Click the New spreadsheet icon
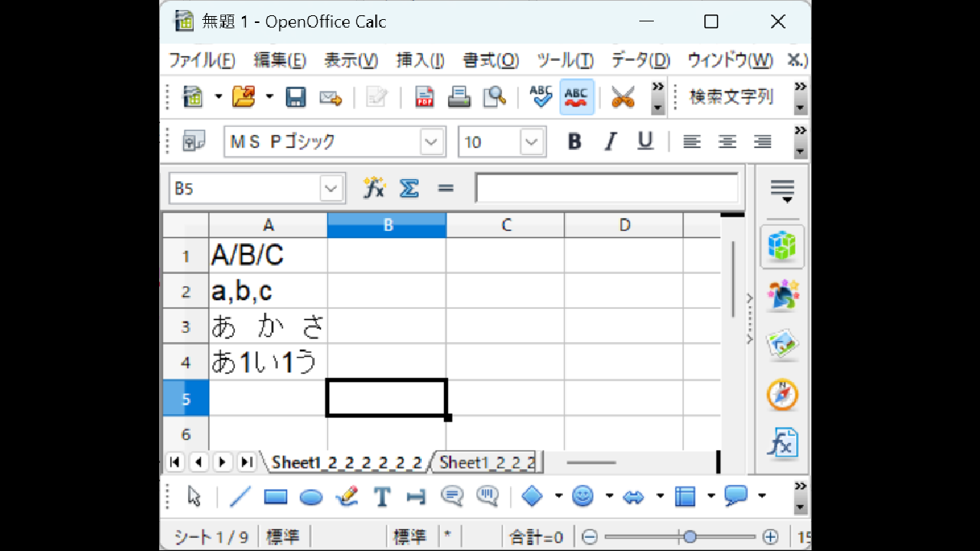 pyautogui.click(x=192, y=97)
